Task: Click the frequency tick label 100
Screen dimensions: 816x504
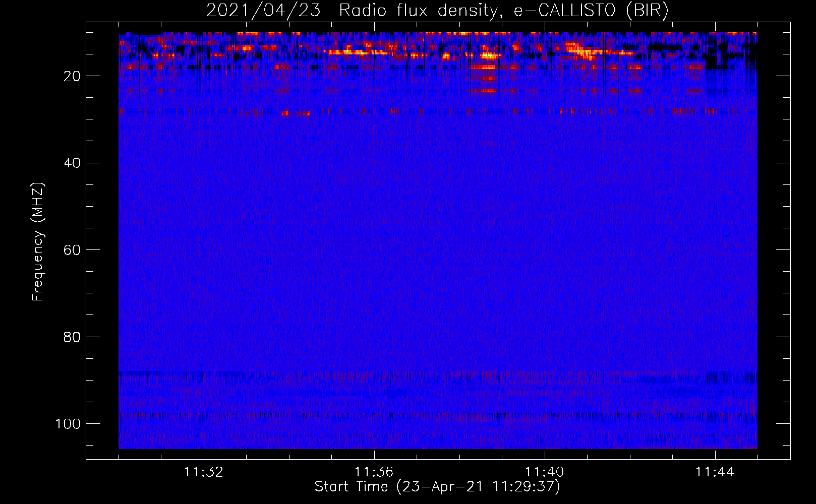Action: (68, 423)
